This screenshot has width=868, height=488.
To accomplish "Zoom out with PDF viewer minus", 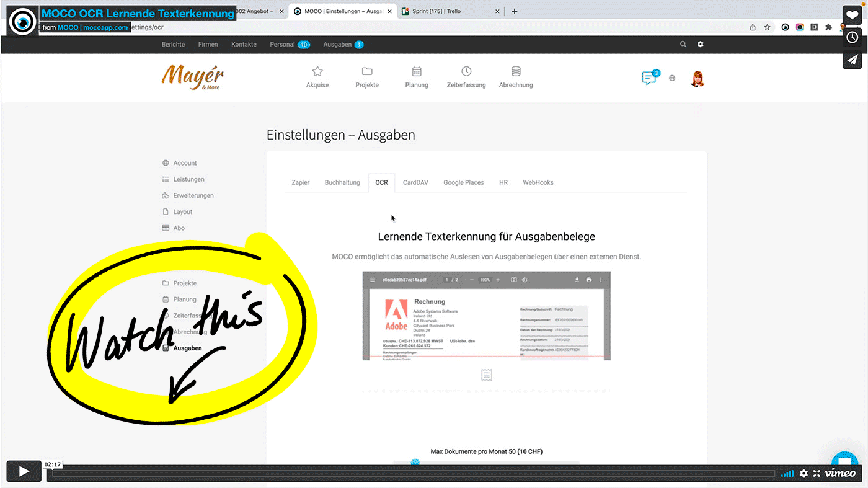I will coord(472,280).
